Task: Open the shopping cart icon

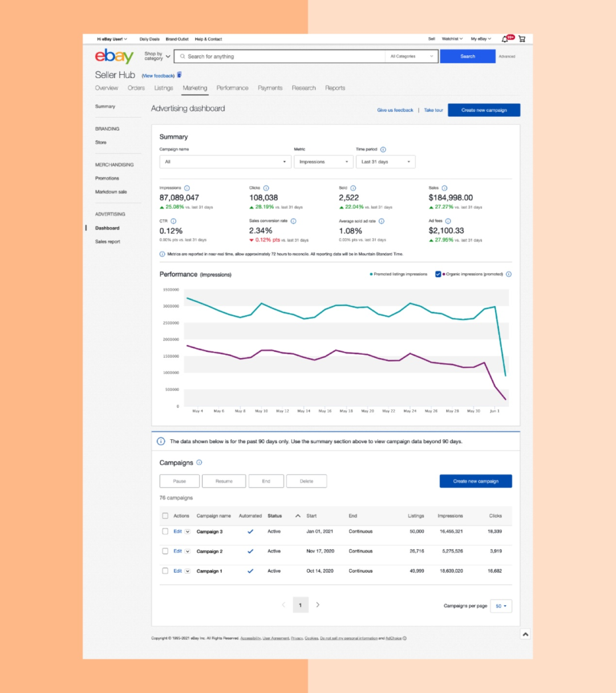Action: click(x=522, y=39)
